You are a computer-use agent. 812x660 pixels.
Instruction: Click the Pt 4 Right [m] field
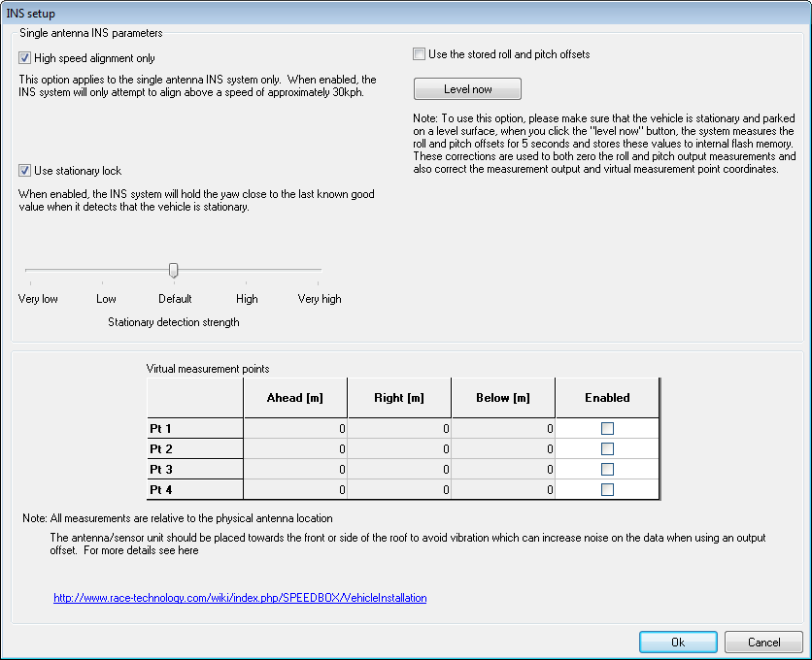pyautogui.click(x=399, y=489)
